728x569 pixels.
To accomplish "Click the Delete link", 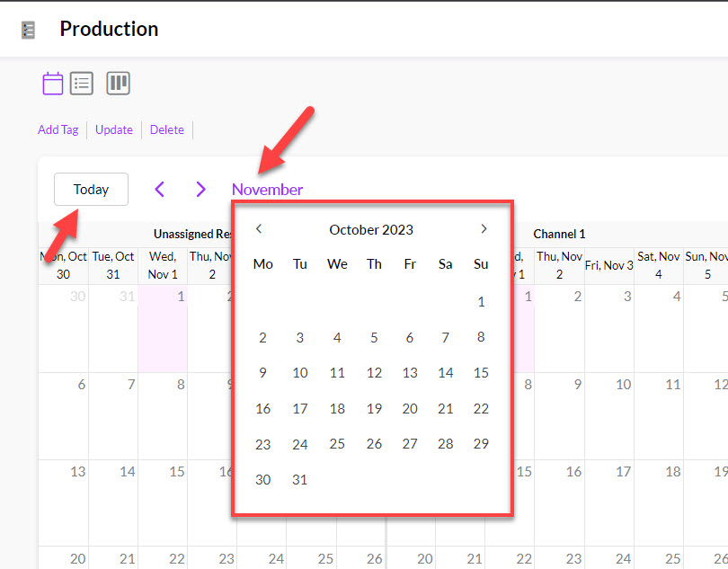I will tap(166, 129).
